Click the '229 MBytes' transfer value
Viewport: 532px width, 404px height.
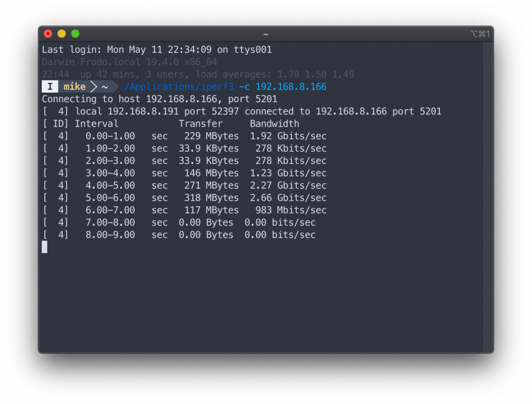(x=211, y=136)
